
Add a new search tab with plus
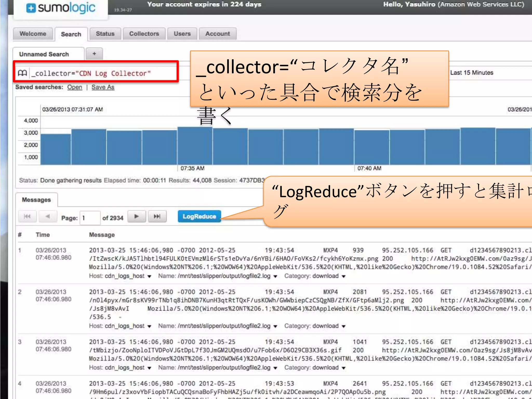tap(94, 54)
